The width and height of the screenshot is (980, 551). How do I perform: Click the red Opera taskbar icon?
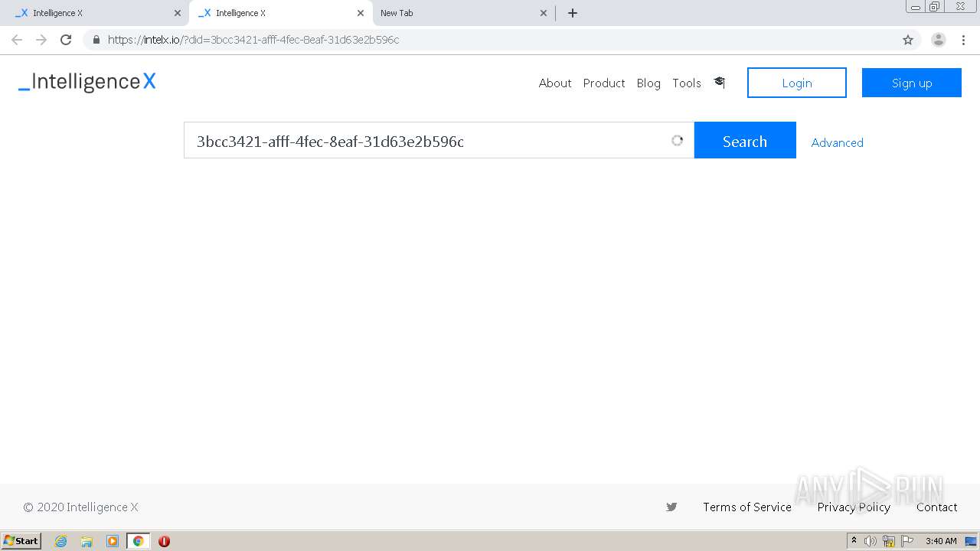pyautogui.click(x=164, y=541)
